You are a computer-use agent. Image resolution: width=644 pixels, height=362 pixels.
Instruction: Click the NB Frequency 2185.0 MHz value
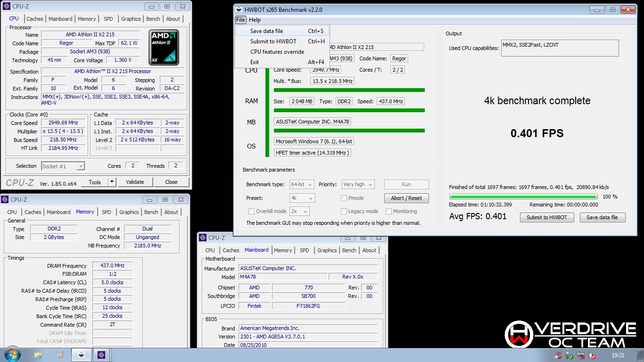[x=148, y=246]
